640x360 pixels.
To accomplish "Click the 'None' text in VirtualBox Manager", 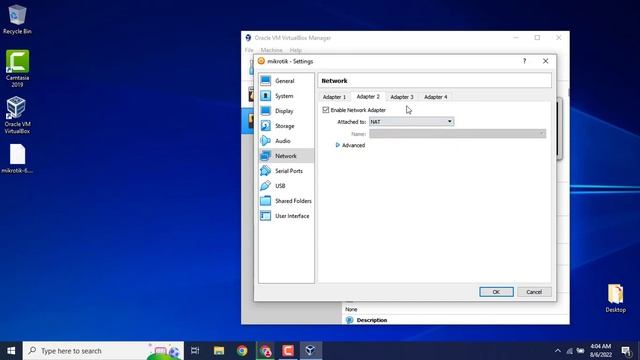I will click(x=351, y=309).
